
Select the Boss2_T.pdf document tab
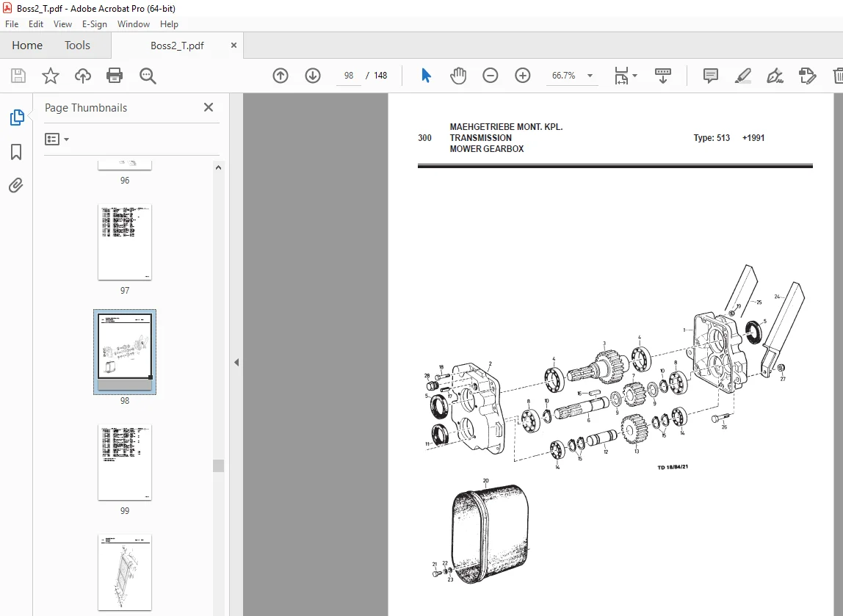click(x=177, y=46)
